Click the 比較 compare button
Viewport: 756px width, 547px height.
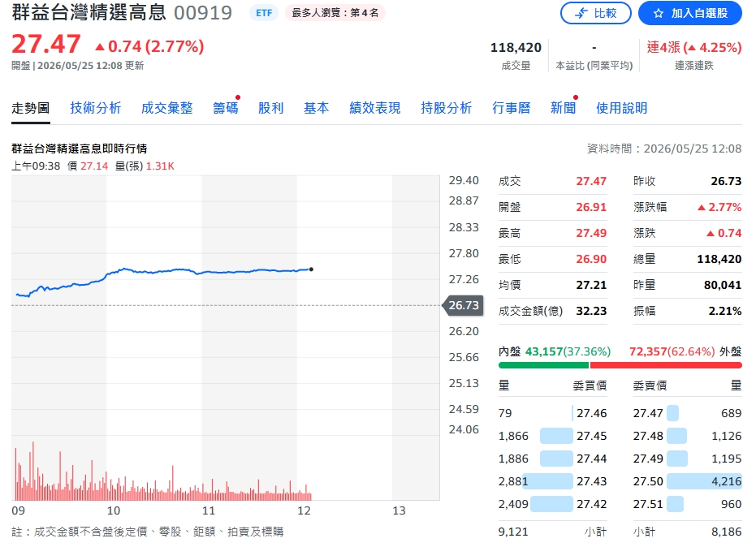click(x=595, y=13)
